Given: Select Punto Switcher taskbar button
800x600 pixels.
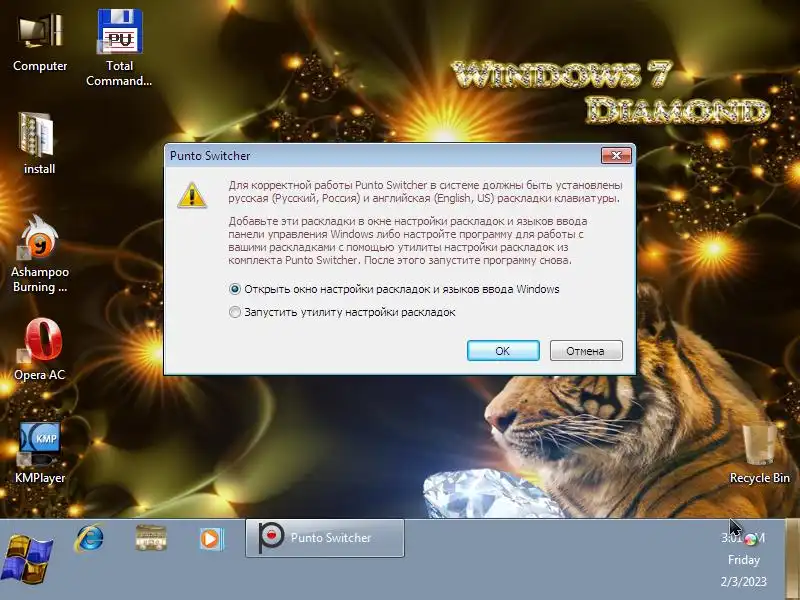Looking at the screenshot, I should [324, 538].
